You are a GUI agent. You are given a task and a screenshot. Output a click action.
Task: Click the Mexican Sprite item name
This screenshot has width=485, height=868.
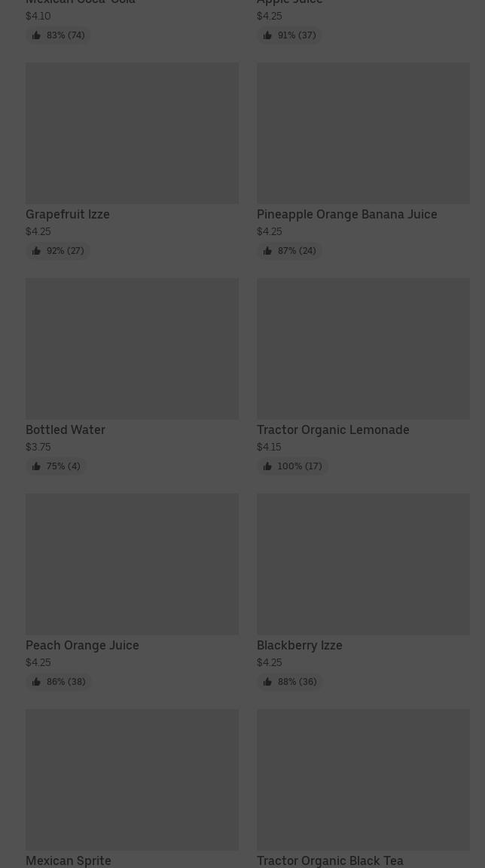69,860
